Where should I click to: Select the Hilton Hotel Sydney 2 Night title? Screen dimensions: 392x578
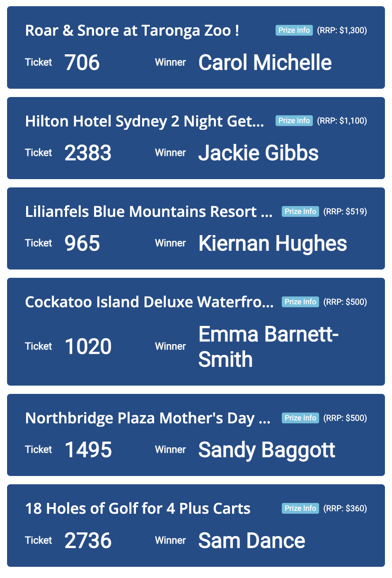pyautogui.click(x=144, y=121)
